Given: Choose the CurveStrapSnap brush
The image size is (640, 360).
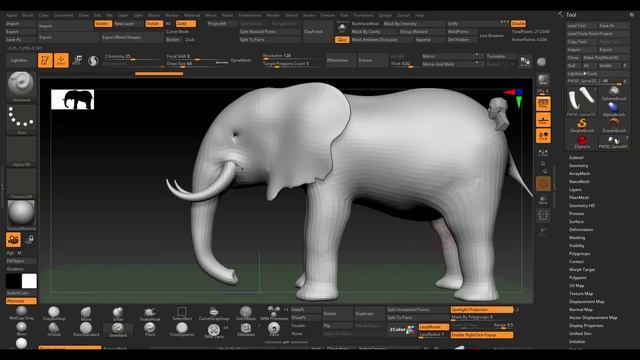Looking at the screenshot, I should click(214, 313).
